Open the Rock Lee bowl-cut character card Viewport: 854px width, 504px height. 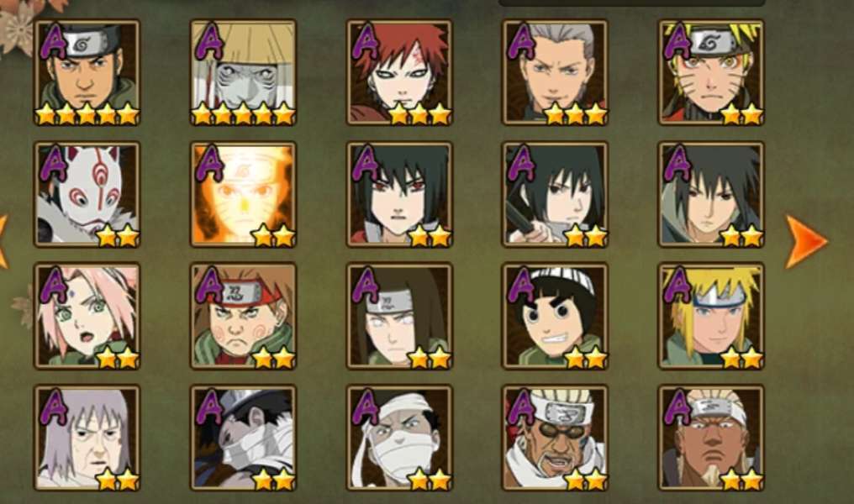(555, 316)
